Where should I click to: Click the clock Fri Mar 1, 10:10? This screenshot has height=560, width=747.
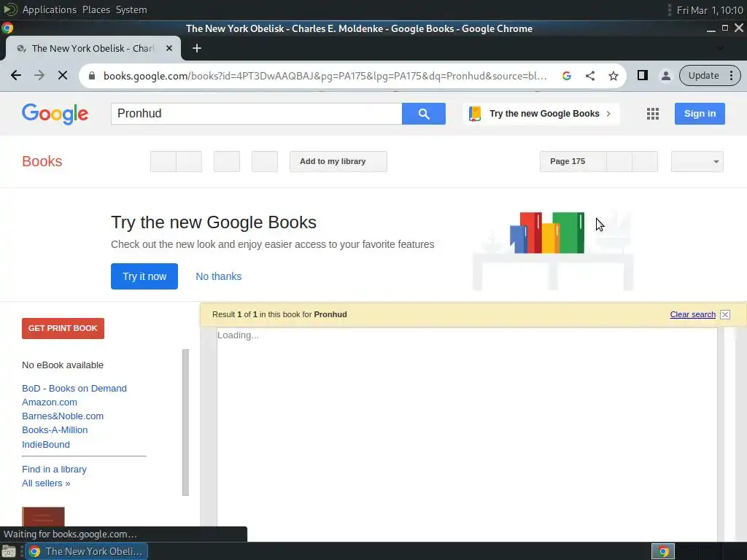pyautogui.click(x=709, y=10)
